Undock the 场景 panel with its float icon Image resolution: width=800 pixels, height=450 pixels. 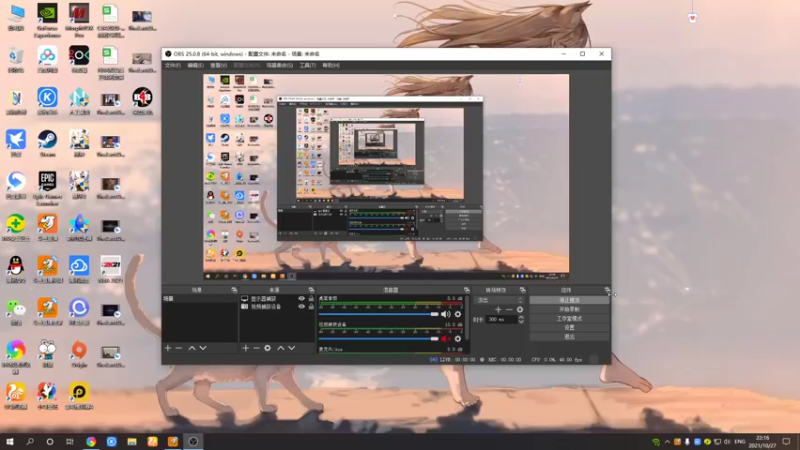click(x=234, y=290)
